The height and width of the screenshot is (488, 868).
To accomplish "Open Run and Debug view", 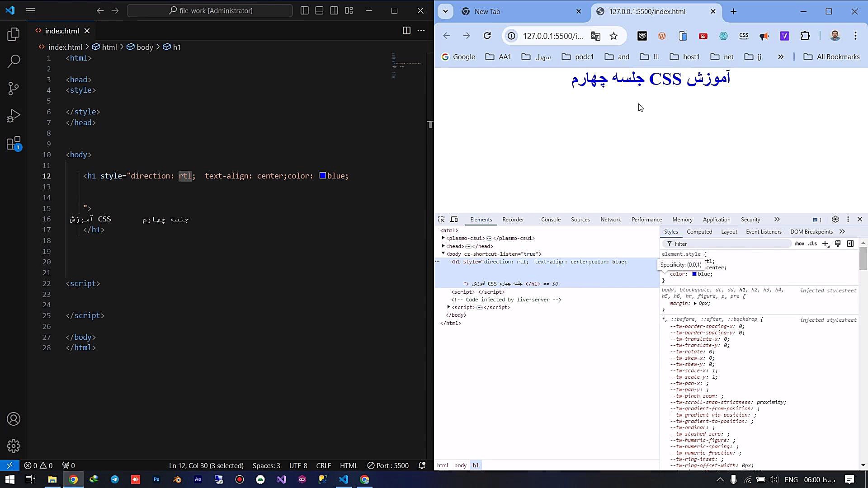I will click(14, 116).
